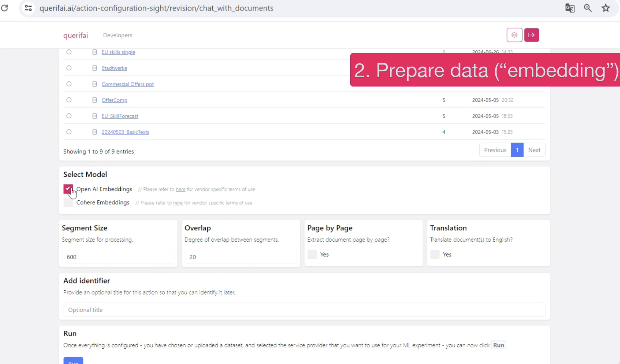This screenshot has width=620, height=364.
Task: Open the EU_SkillForecast dataset link
Action: click(120, 116)
